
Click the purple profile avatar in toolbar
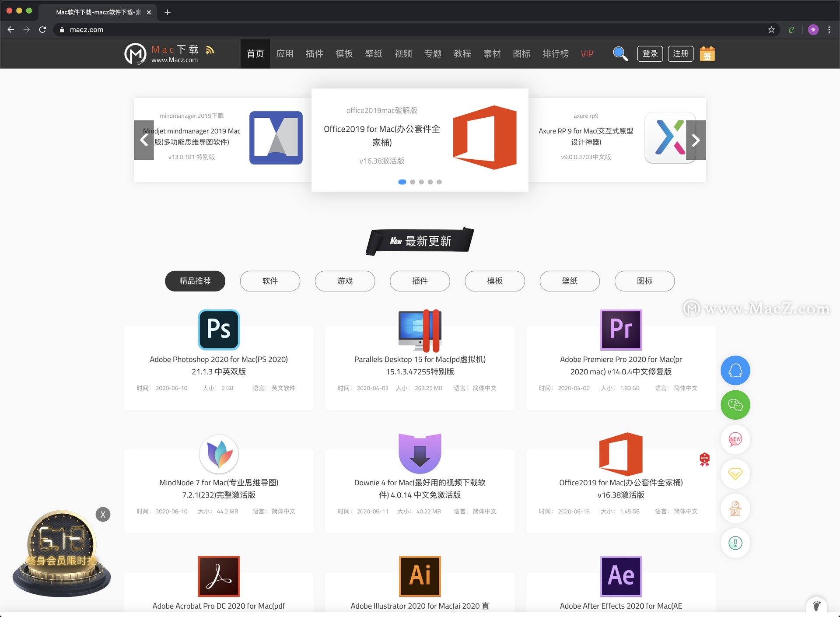point(813,30)
